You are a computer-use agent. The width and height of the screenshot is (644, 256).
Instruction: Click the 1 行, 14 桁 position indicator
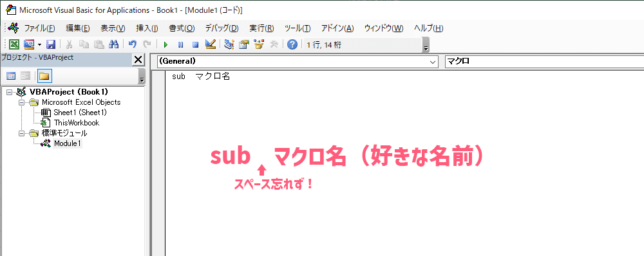point(324,45)
